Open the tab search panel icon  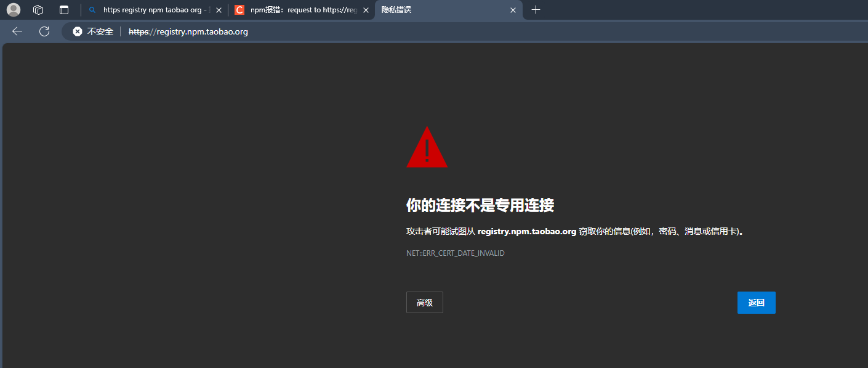(63, 10)
